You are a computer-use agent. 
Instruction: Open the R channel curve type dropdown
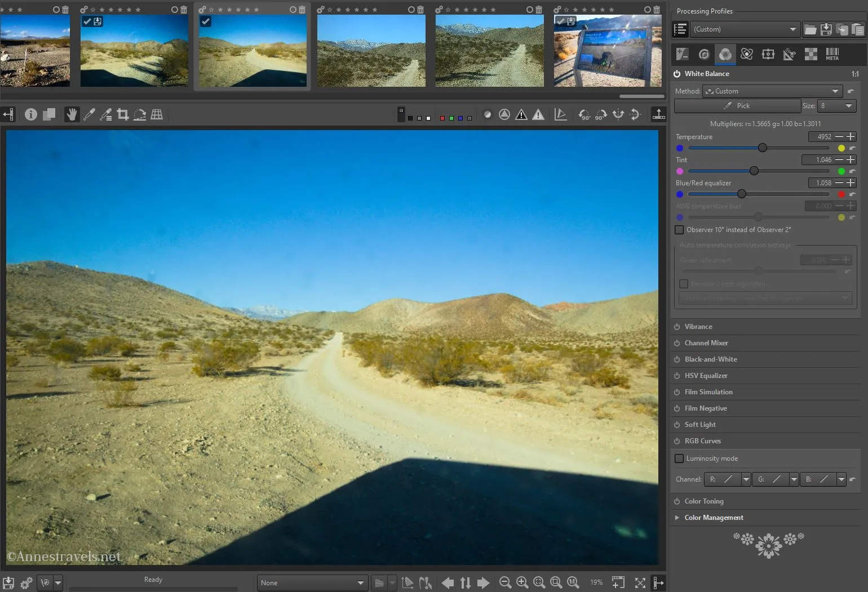(746, 479)
